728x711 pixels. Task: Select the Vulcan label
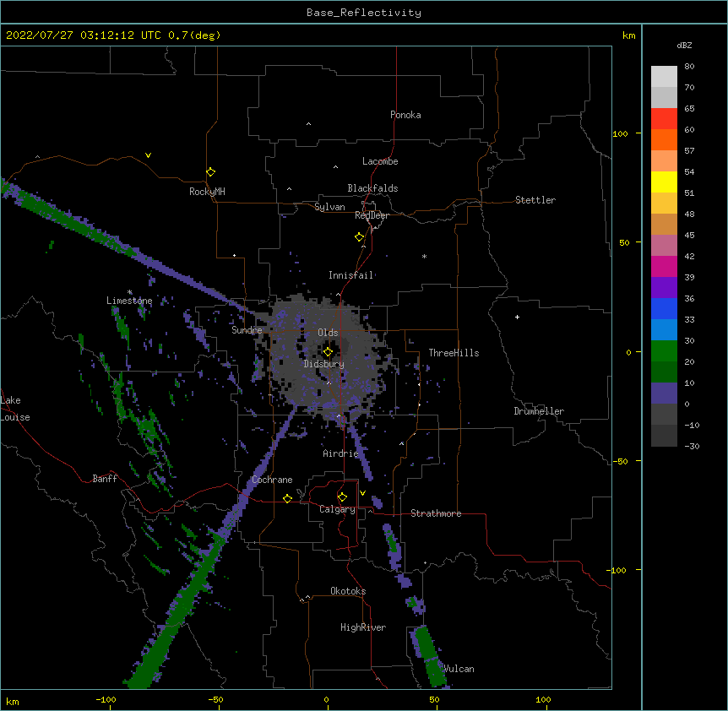[x=459, y=669]
